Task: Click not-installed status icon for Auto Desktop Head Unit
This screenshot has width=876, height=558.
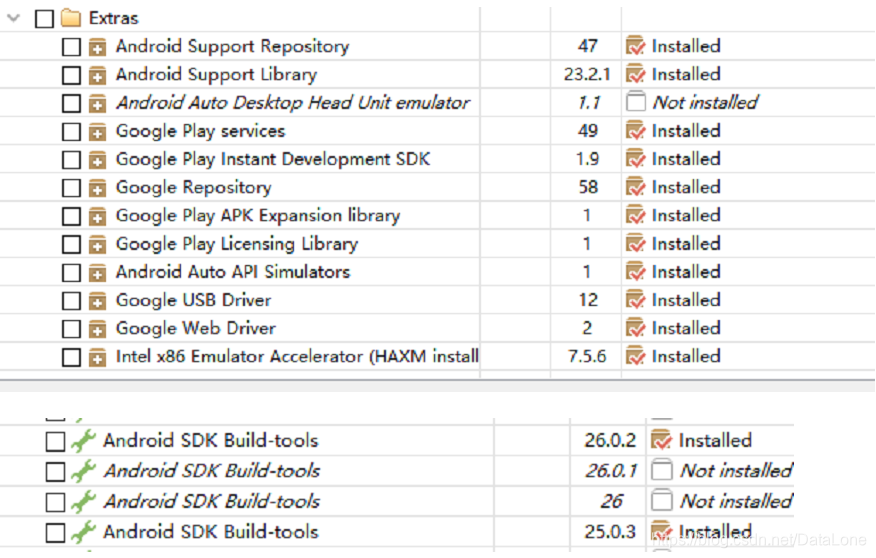Action: (636, 102)
